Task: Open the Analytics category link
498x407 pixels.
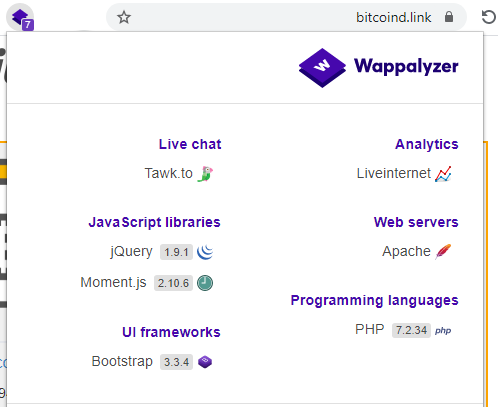Action: click(x=427, y=144)
